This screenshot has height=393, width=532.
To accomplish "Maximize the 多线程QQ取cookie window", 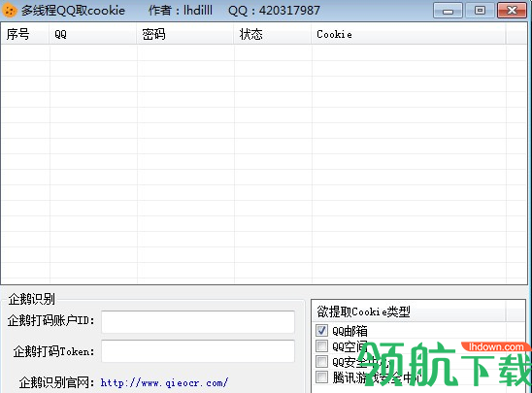I will point(480,11).
